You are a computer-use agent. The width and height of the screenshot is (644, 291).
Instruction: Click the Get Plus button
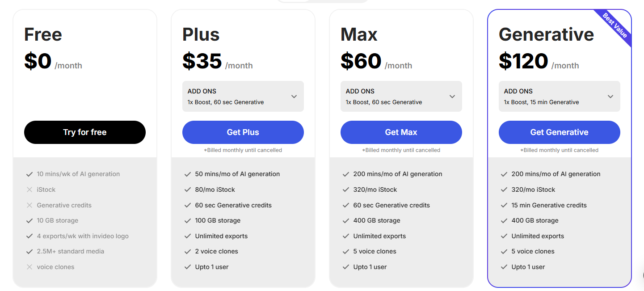pyautogui.click(x=243, y=132)
